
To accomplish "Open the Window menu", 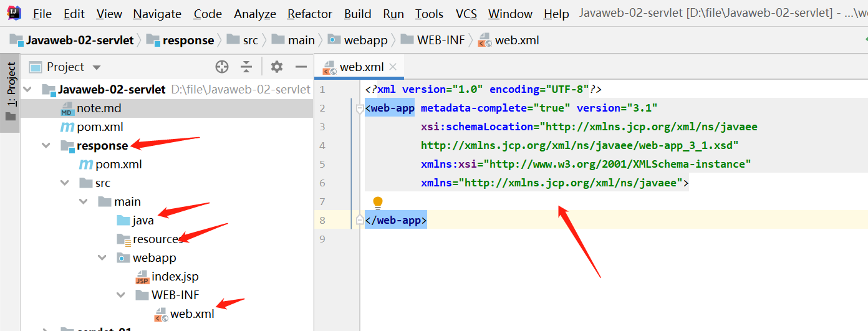I will [510, 14].
